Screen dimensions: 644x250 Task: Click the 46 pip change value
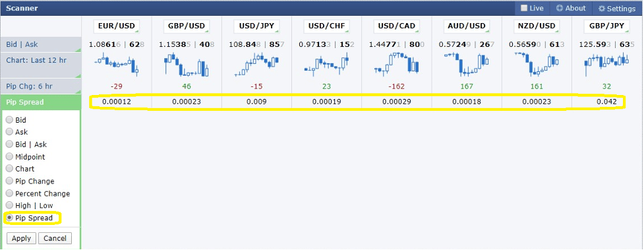187,86
